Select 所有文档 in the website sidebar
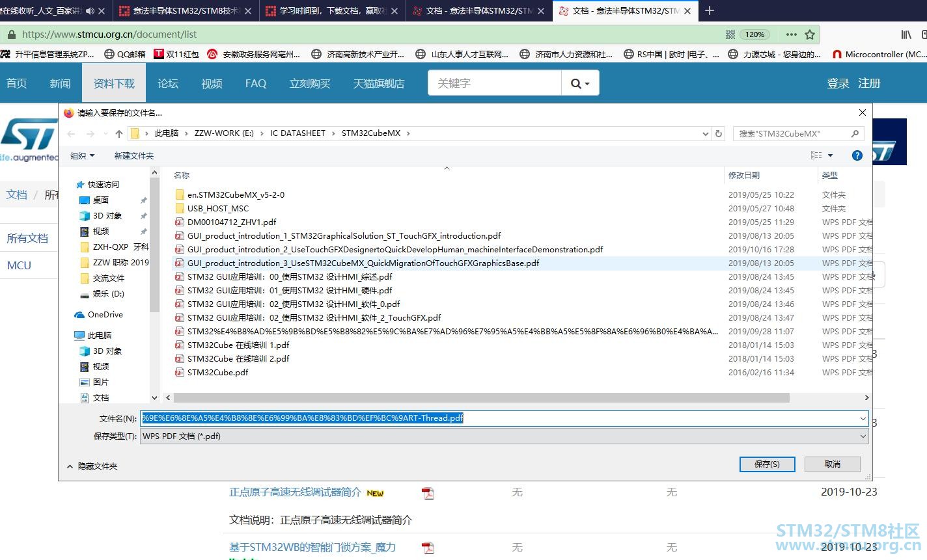The width and height of the screenshot is (927, 560). 27,238
